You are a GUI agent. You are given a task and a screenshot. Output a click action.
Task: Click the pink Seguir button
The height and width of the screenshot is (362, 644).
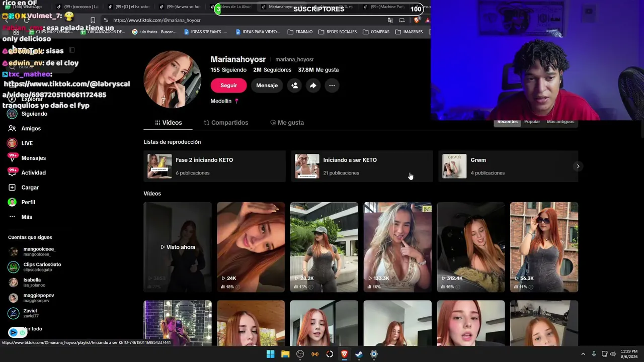tap(228, 85)
